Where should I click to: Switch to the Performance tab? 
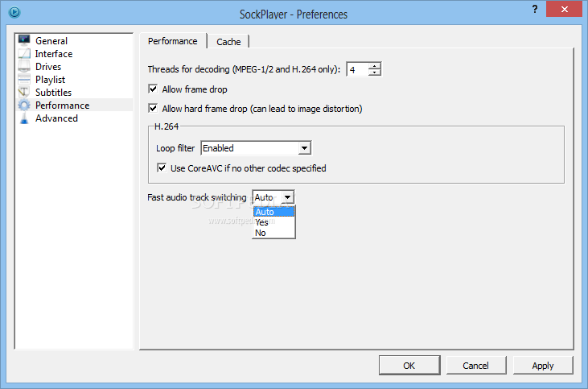tap(173, 41)
